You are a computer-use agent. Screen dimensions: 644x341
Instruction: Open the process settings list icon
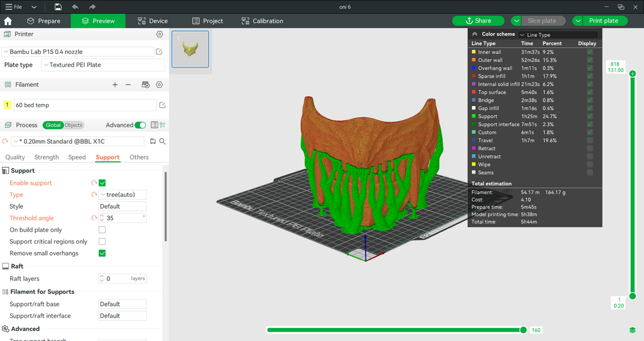coord(155,125)
